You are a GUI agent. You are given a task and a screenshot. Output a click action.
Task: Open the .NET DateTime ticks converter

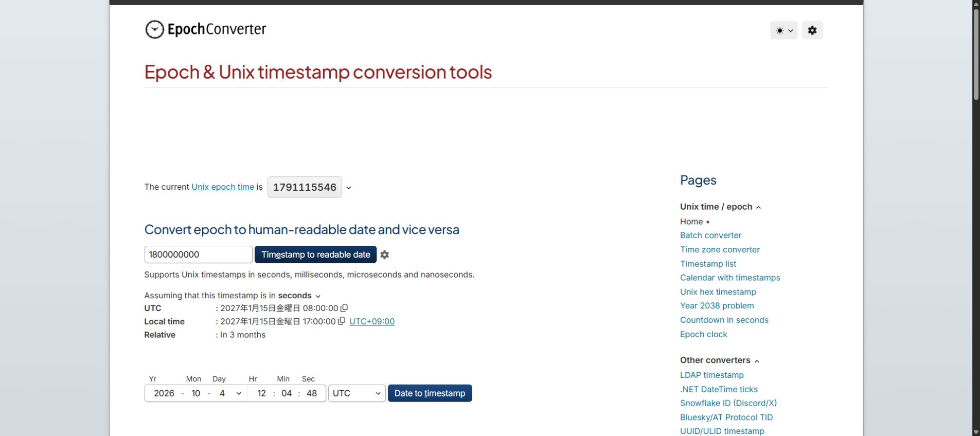coord(719,389)
